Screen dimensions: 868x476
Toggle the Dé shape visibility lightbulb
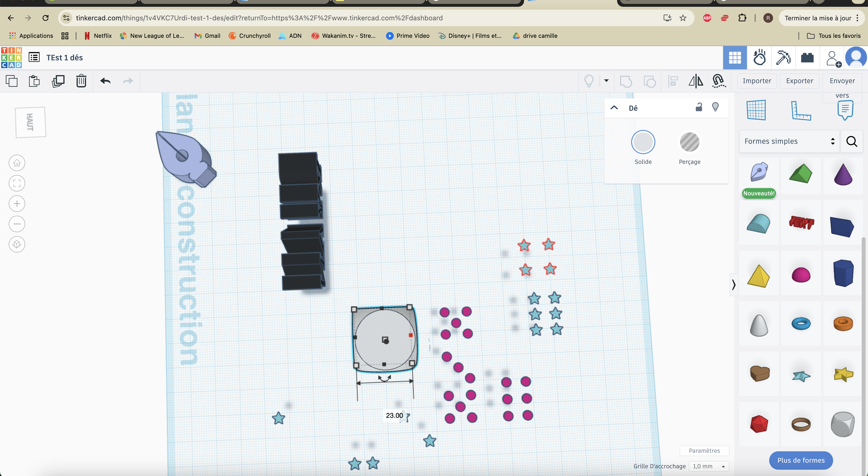tap(715, 107)
